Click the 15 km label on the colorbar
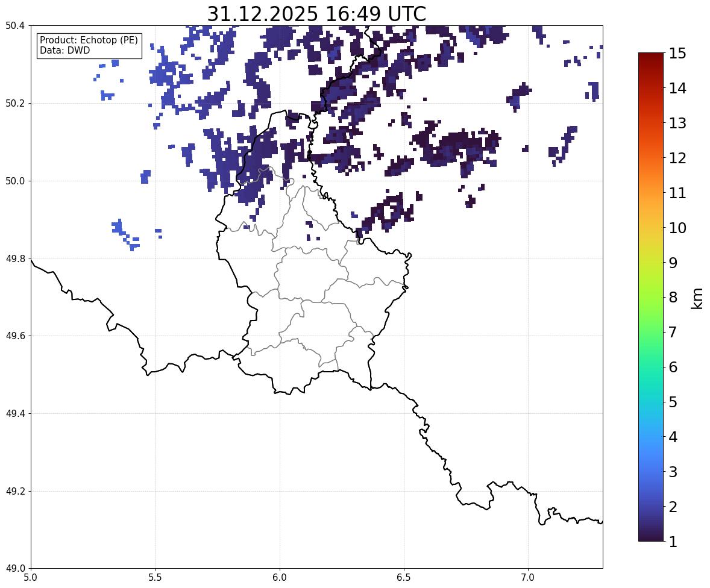710x588 pixels. click(x=677, y=54)
